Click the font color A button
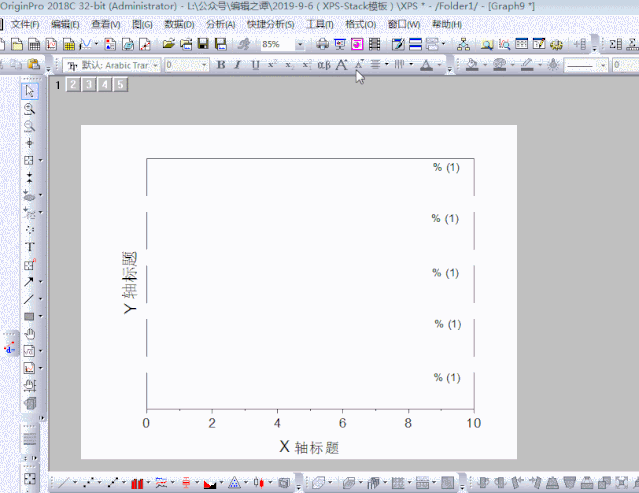The width and height of the screenshot is (639, 493). [426, 65]
